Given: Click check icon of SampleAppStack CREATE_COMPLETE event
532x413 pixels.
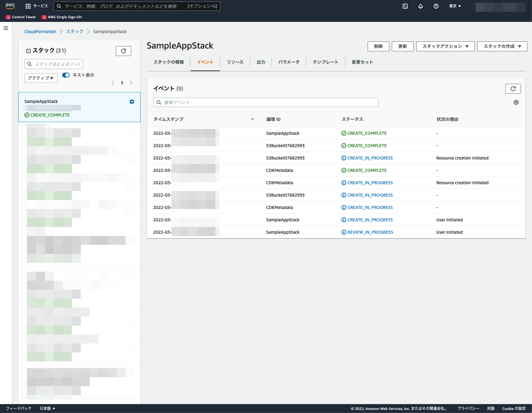Looking at the screenshot, I should (344, 133).
